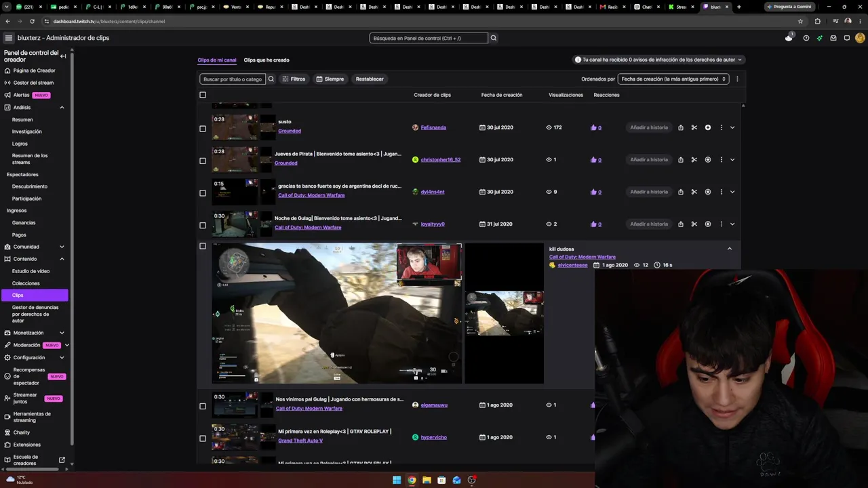The image size is (868, 488).
Task: Trim the clip by christopher16_52
Action: pos(694,160)
